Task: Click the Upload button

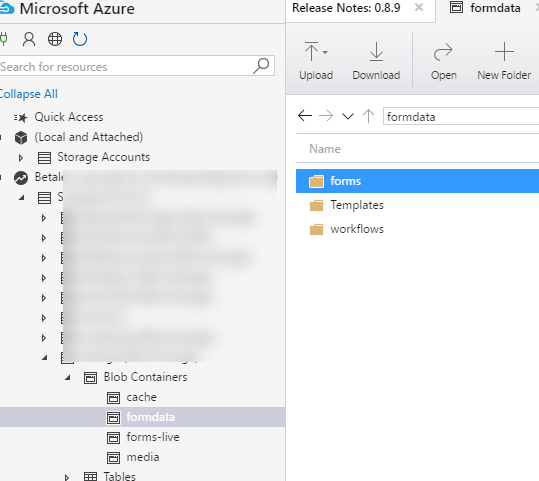Action: 316,61
